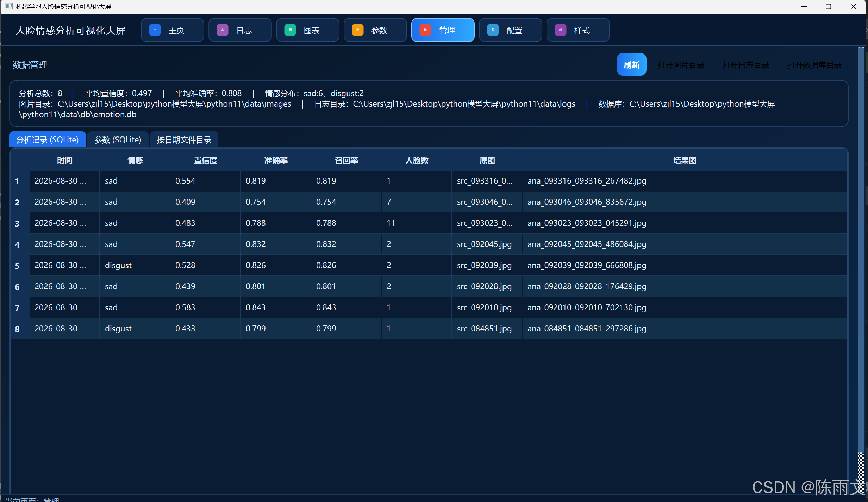Click cell src_092045.jpg
The width and height of the screenshot is (868, 502).
(x=487, y=244)
